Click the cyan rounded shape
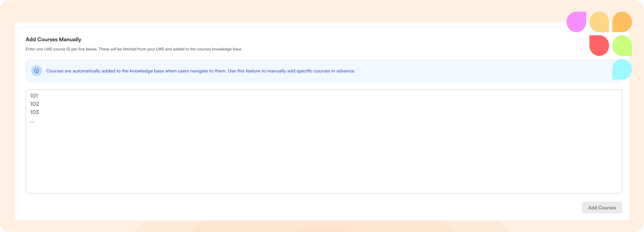Image resolution: width=644 pixels, height=232 pixels. click(x=622, y=69)
